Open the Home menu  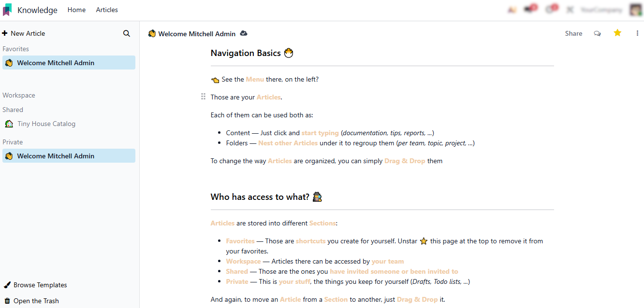click(76, 10)
